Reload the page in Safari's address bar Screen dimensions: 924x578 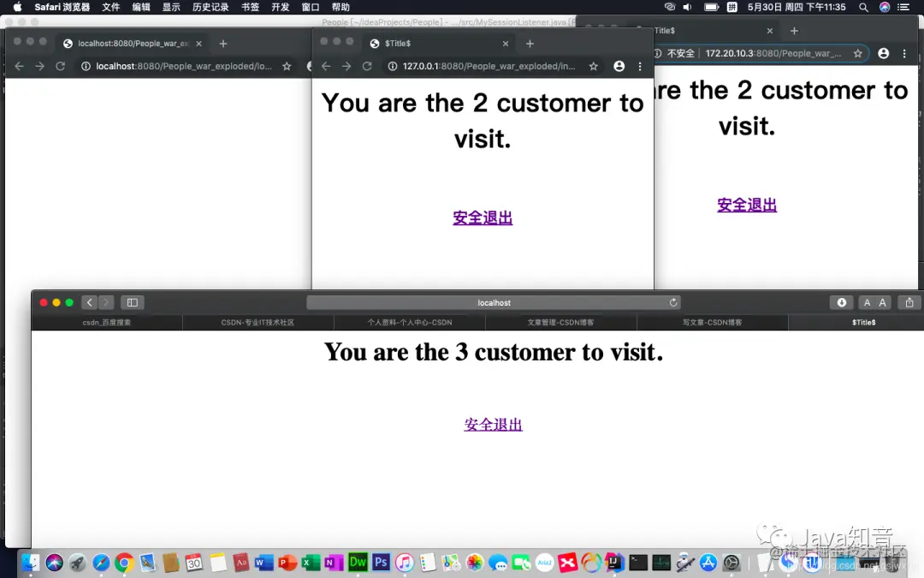(x=673, y=302)
